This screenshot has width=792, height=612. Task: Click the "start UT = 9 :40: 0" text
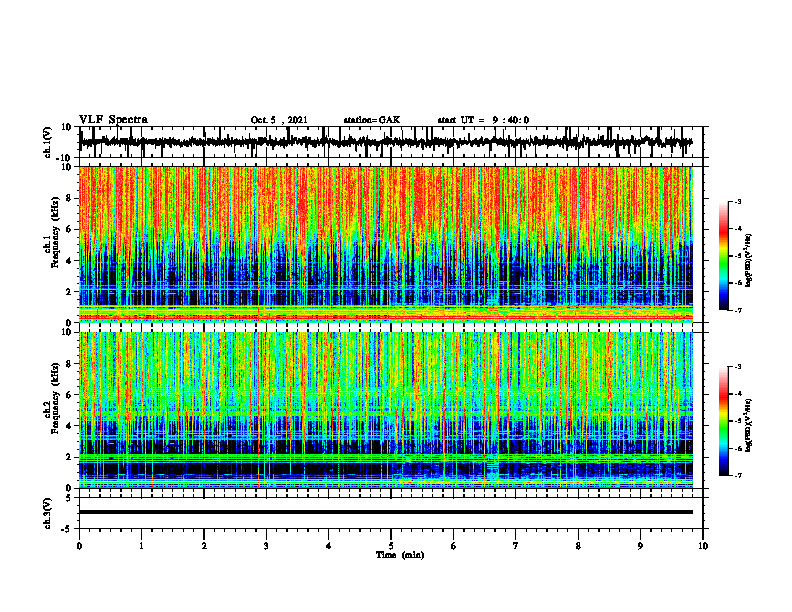pyautogui.click(x=483, y=120)
